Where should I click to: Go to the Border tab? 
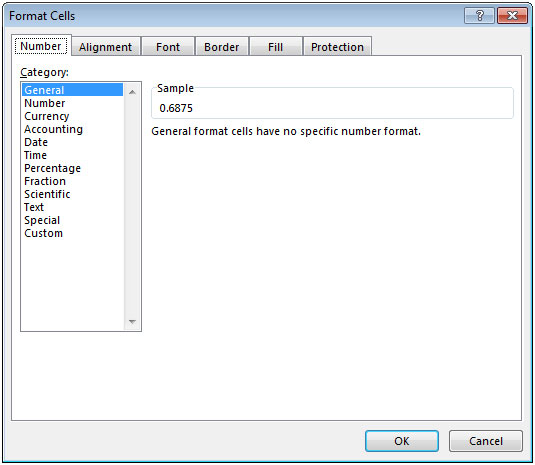tap(221, 47)
